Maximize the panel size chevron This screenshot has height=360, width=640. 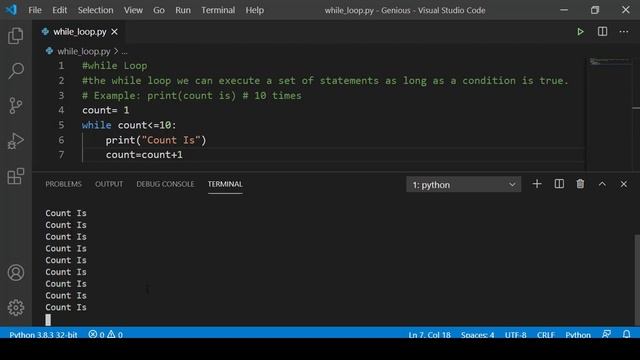pos(602,184)
